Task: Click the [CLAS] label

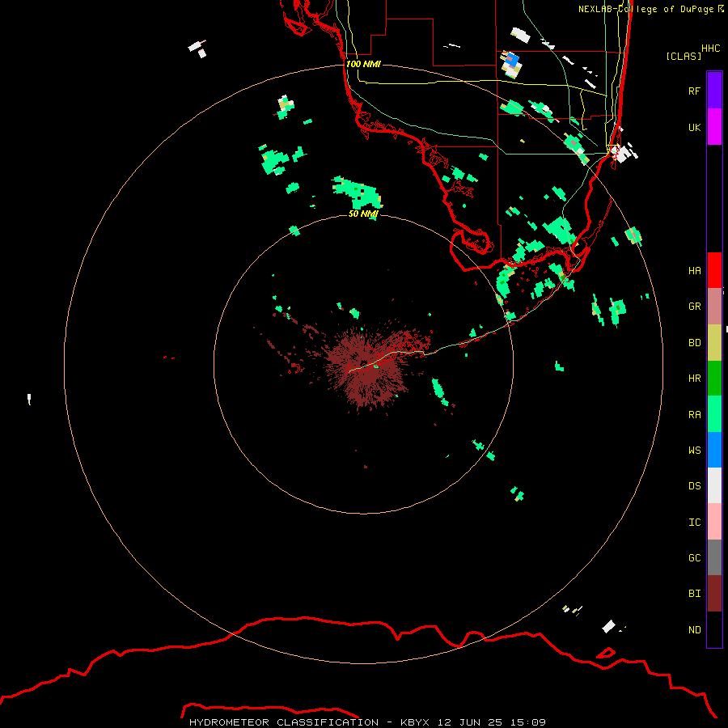Action: tap(684, 56)
